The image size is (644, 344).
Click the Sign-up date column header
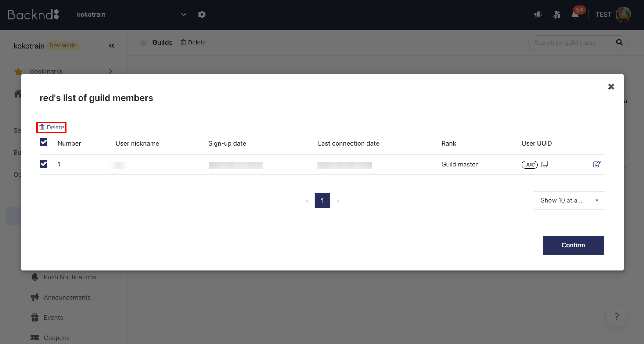(x=227, y=143)
